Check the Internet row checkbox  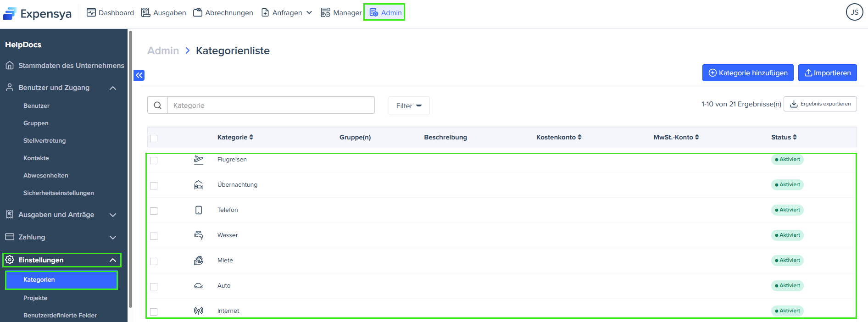(x=154, y=312)
